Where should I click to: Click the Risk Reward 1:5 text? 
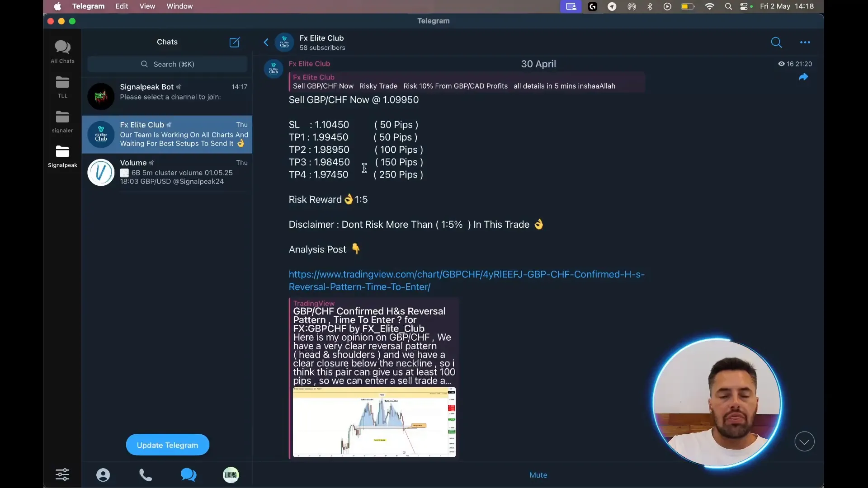[328, 199]
